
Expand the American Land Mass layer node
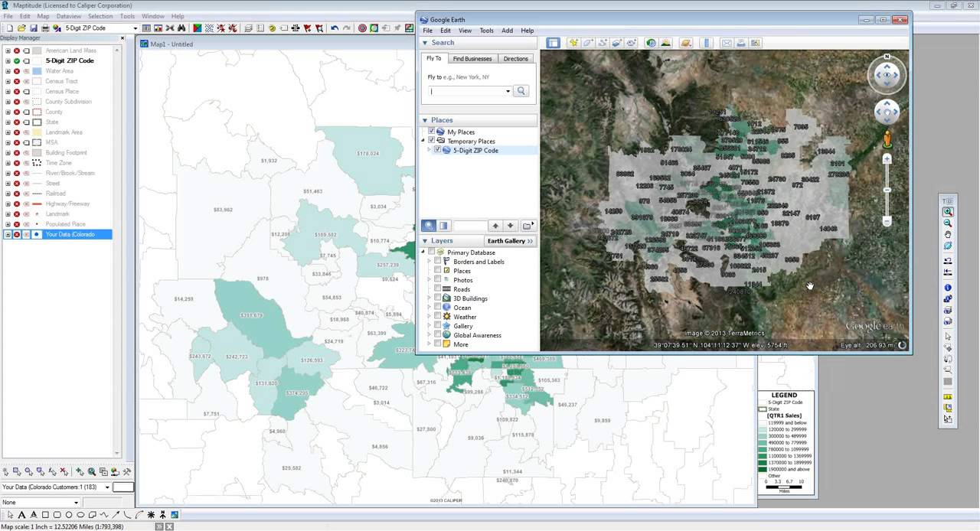coord(8,50)
